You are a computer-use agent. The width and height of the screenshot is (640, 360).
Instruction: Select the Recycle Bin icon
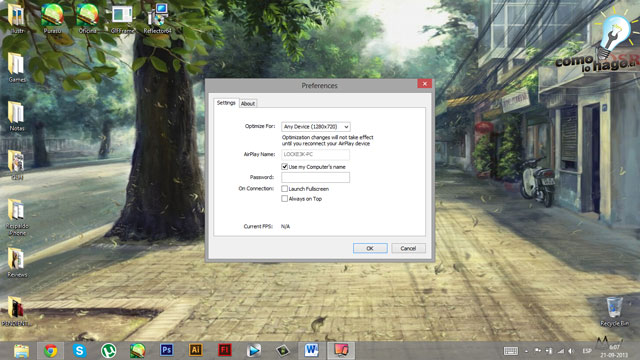pyautogui.click(x=614, y=312)
